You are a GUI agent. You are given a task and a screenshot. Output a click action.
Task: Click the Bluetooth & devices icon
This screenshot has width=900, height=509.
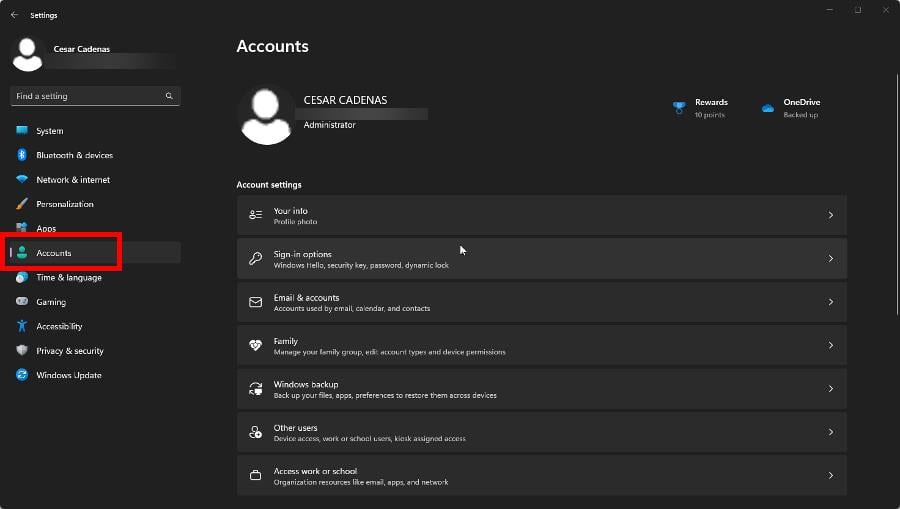pos(22,155)
